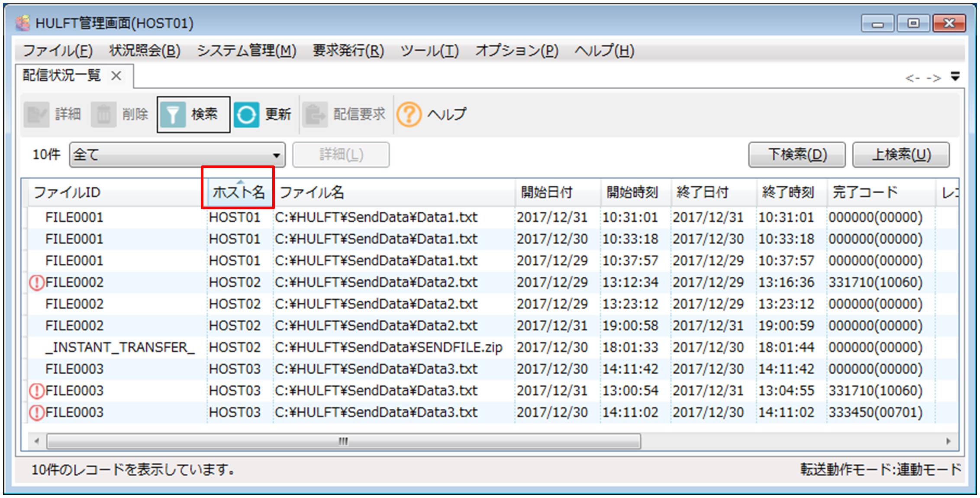Open the ファイル(F) menu
980x498 pixels.
coord(58,51)
